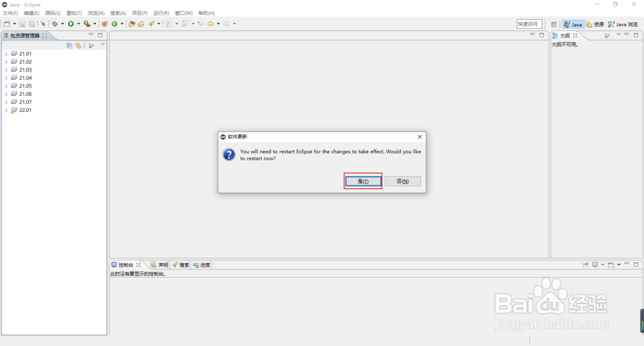The width and height of the screenshot is (644, 346).
Task: Open the 搜索(A) menu
Action: (118, 13)
